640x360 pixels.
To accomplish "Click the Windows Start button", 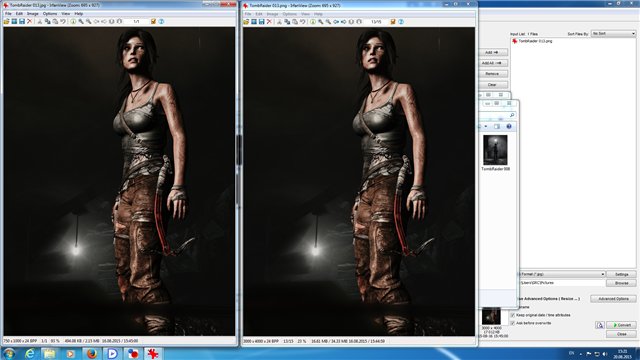I will 9,353.
